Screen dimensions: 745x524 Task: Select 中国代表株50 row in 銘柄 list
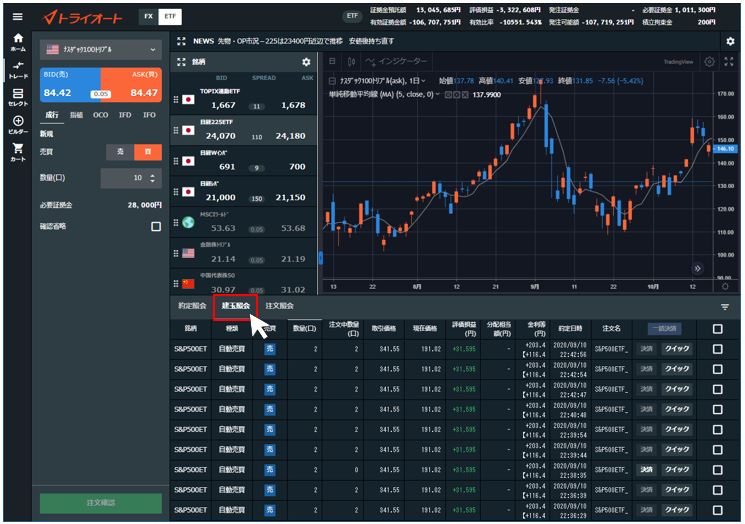[243, 283]
